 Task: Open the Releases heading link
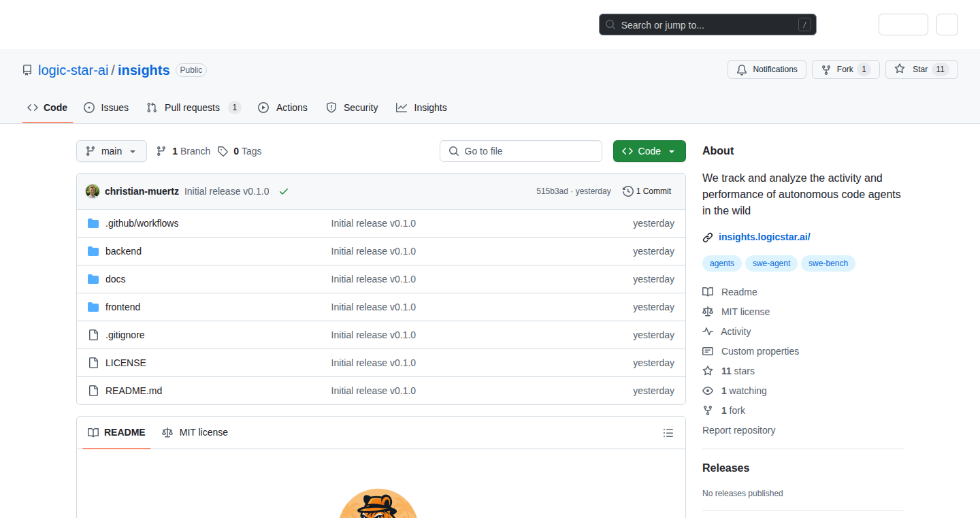pos(725,468)
